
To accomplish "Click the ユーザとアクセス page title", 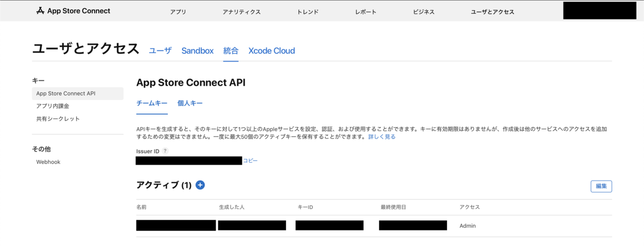I will [x=86, y=49].
